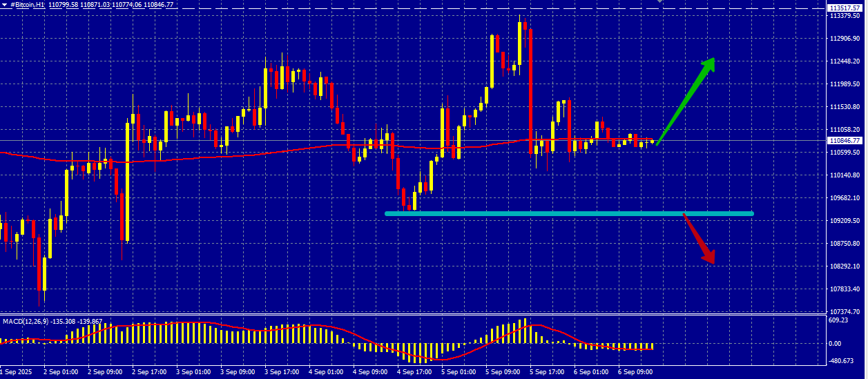Click the 5 Sep 01:00 time label

458,372
